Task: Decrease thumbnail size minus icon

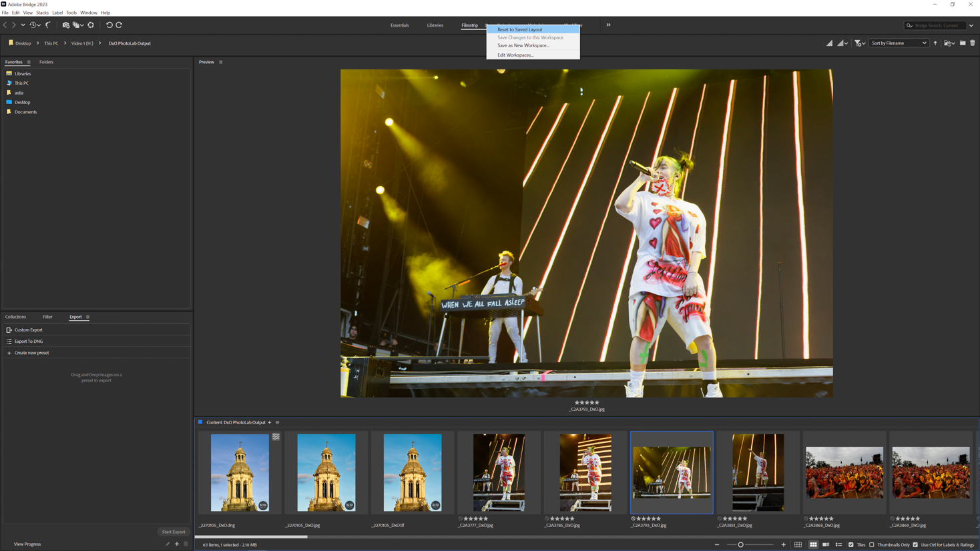Action: click(x=717, y=545)
